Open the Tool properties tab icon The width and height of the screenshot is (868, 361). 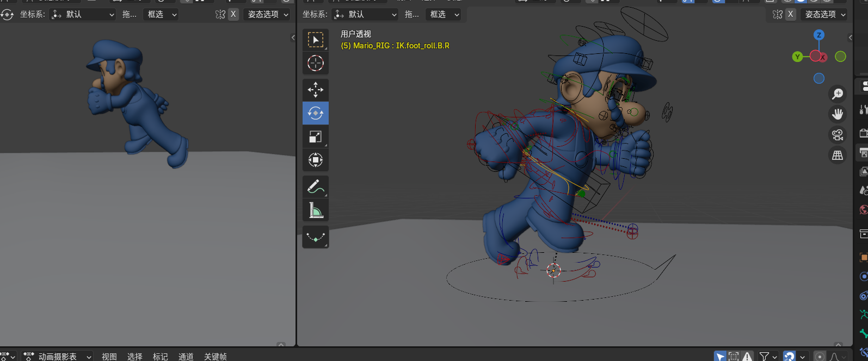point(864,109)
